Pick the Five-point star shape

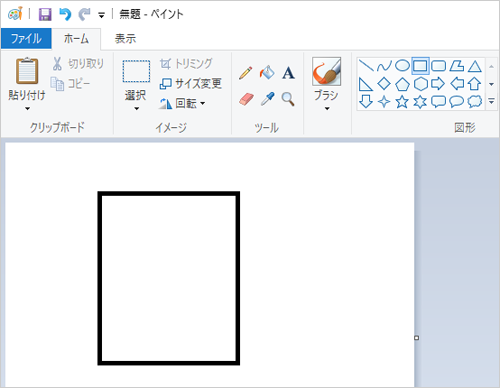click(x=402, y=101)
